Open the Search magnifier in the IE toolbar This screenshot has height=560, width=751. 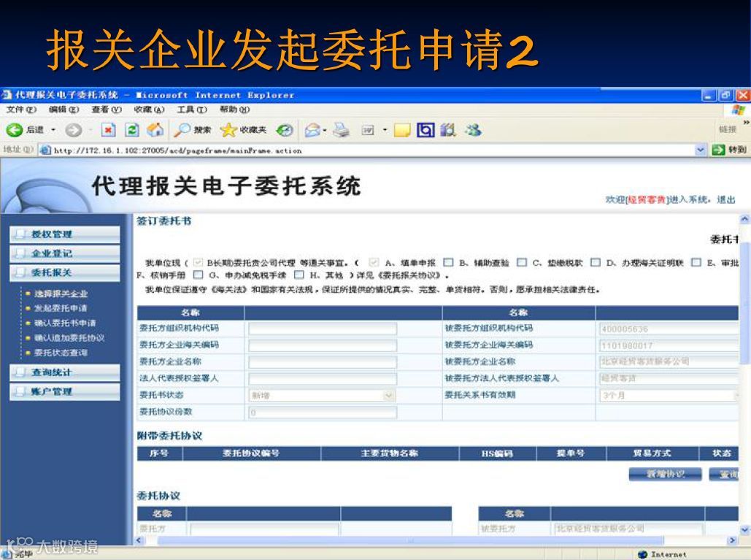pyautogui.click(x=182, y=129)
